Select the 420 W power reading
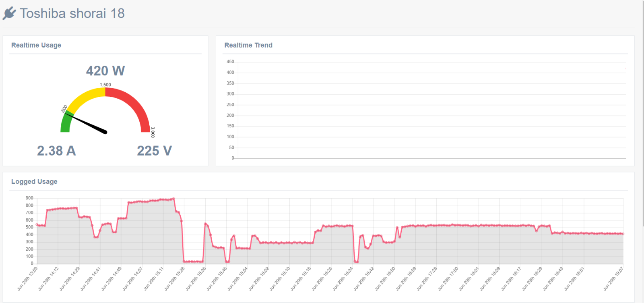The width and height of the screenshot is (644, 303). click(x=105, y=71)
